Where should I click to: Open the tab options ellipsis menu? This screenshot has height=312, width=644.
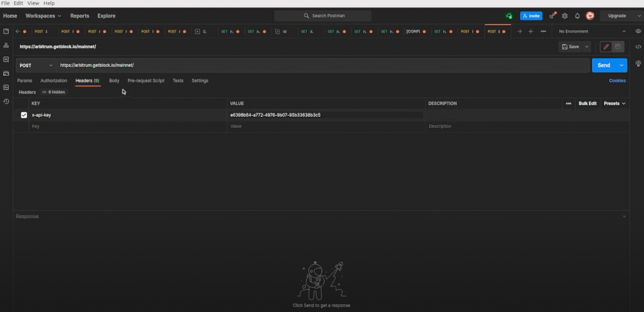[543, 31]
